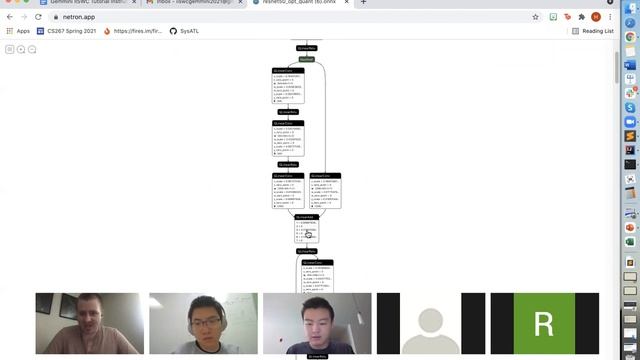Open the Reading List button

[x=593, y=31]
